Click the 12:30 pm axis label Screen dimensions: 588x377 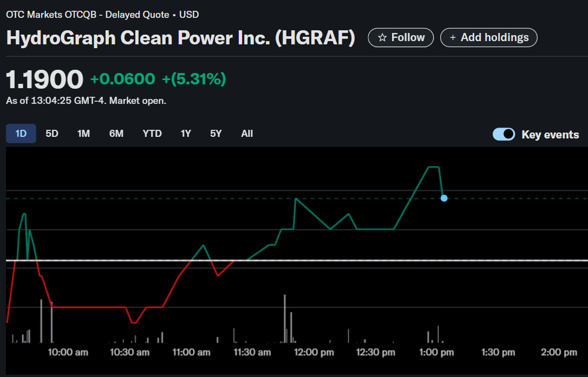point(375,352)
